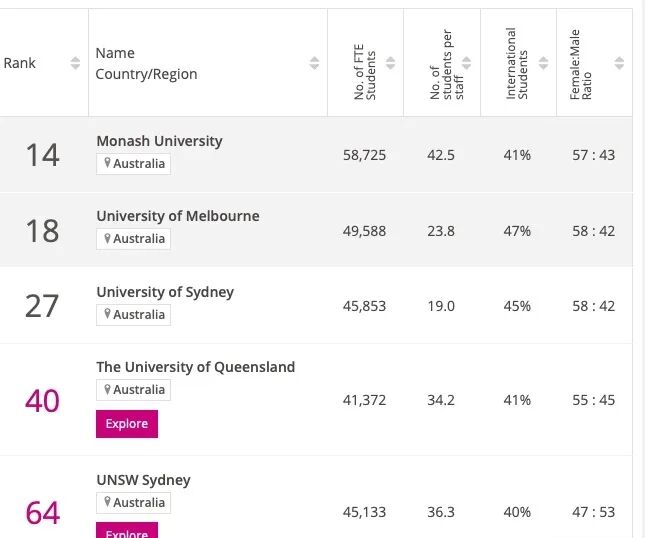Viewport: 645px width, 538px height.
Task: Open University of Sydney link
Action: tap(165, 292)
